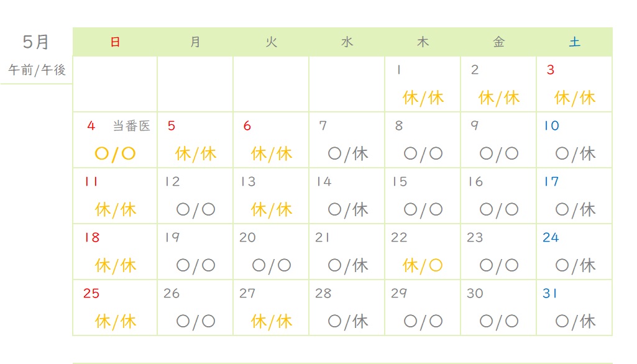Click the 休/休 status on May 27
The height and width of the screenshot is (364, 637).
272,322
